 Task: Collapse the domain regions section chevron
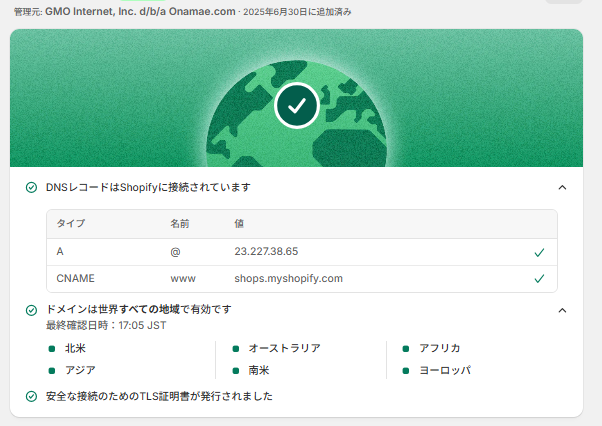point(562,310)
